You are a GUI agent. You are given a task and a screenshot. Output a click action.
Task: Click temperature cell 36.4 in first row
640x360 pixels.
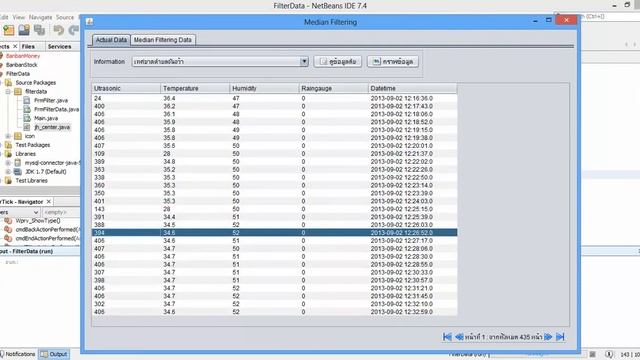point(195,98)
